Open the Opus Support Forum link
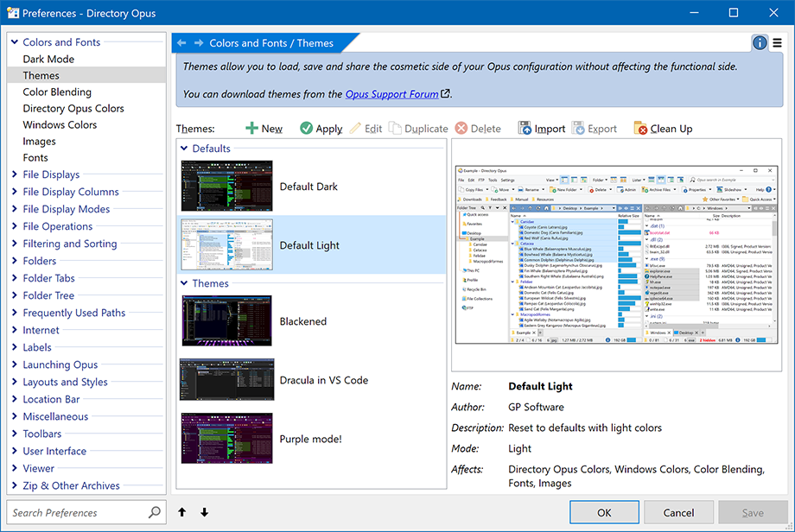 point(392,94)
